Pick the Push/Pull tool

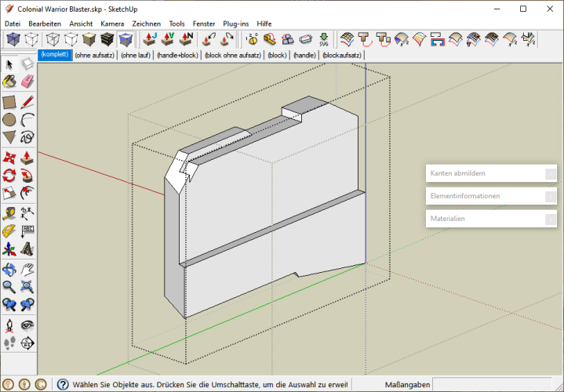pos(27,157)
